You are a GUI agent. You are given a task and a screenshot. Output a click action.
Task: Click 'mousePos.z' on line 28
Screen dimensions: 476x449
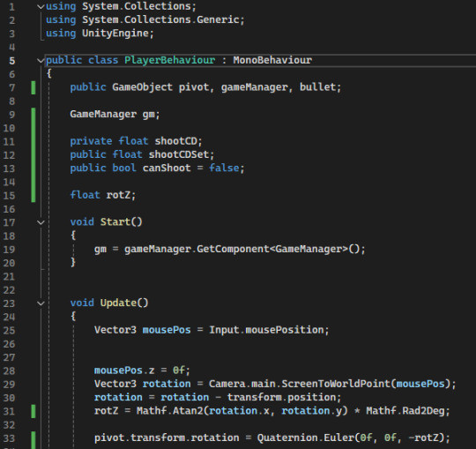pyautogui.click(x=124, y=370)
